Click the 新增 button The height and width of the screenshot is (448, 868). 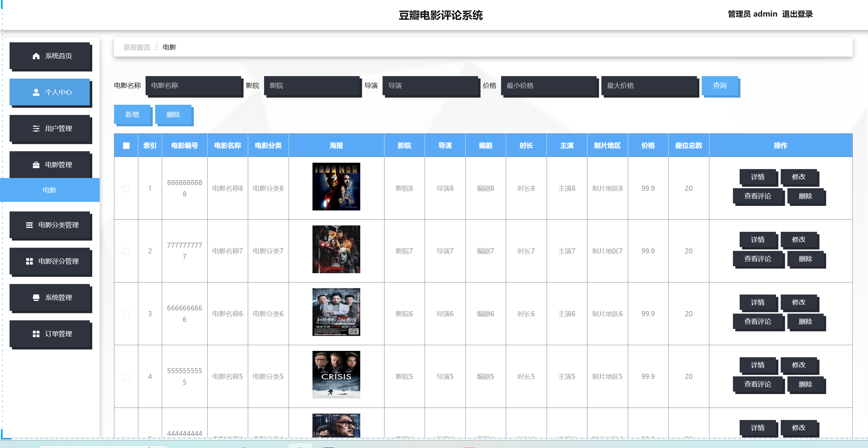coord(132,115)
